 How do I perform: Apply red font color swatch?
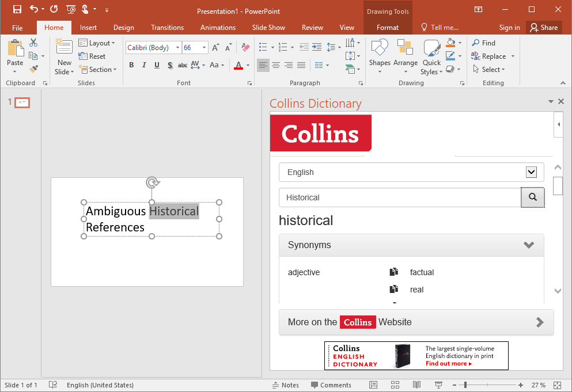pos(238,65)
